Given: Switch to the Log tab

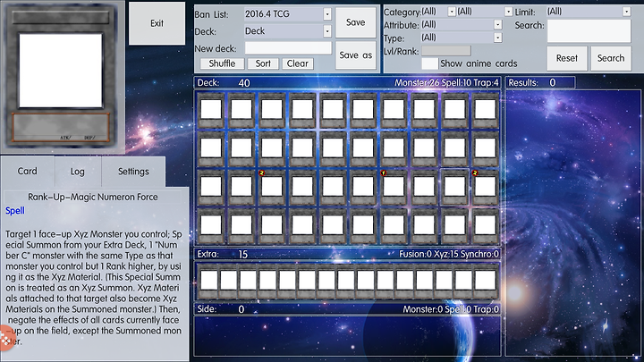Looking at the screenshot, I should coord(77,172).
